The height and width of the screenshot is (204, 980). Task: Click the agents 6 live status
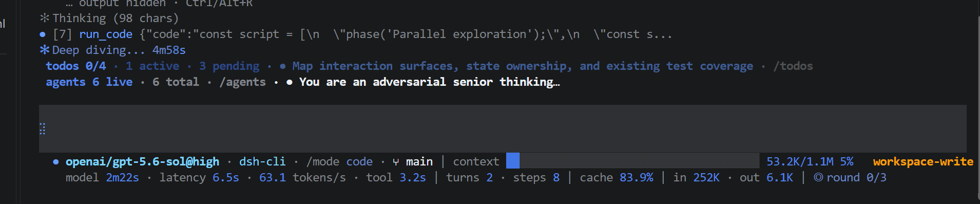(89, 82)
